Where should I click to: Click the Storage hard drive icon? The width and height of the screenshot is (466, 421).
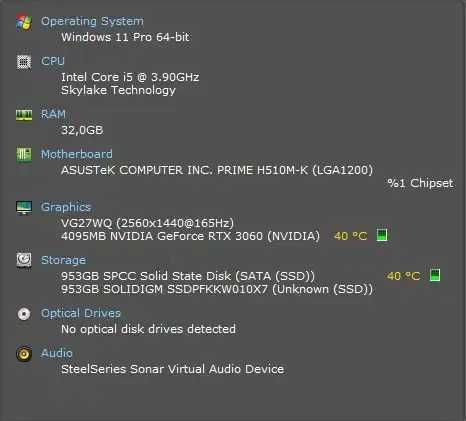pyautogui.click(x=24, y=260)
